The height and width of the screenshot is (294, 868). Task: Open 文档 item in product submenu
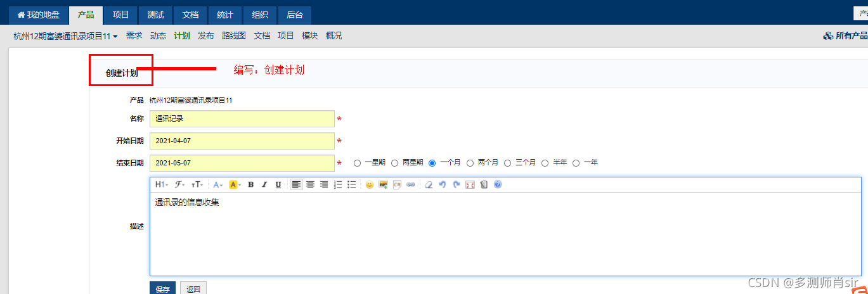click(262, 36)
